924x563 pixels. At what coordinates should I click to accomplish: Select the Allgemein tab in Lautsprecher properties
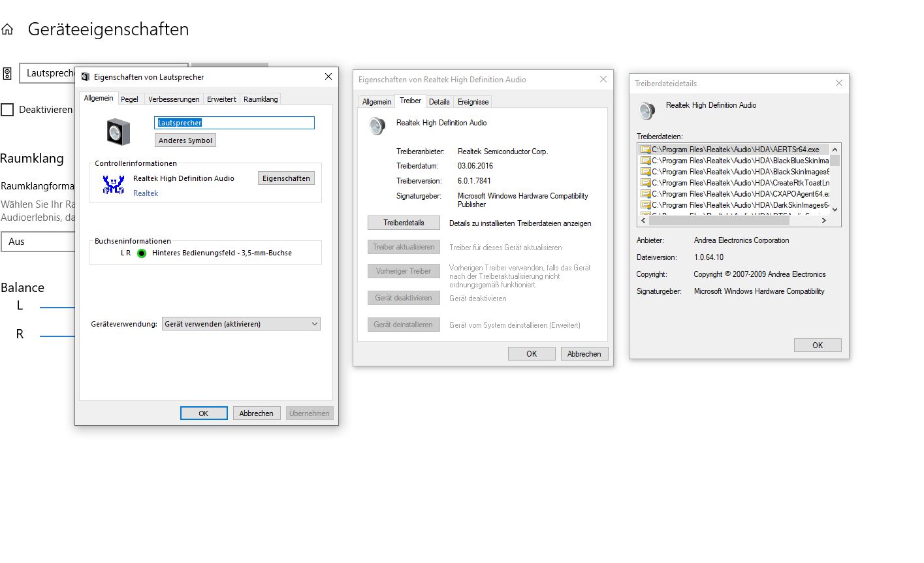99,98
